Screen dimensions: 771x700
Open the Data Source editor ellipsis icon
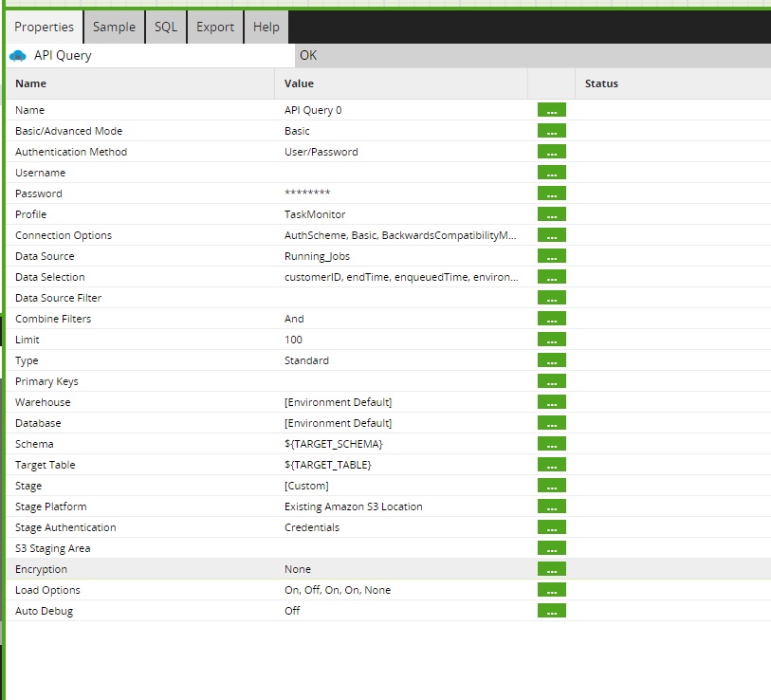tap(551, 255)
